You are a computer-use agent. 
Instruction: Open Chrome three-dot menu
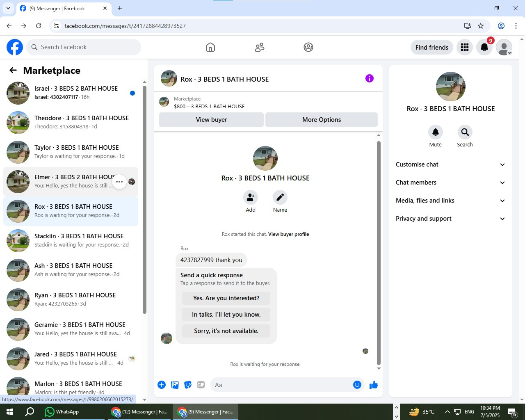pyautogui.click(x=516, y=26)
